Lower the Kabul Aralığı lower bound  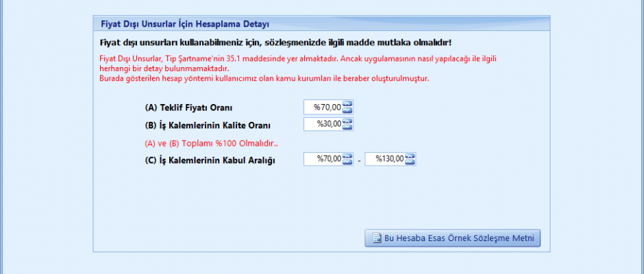pos(347,162)
